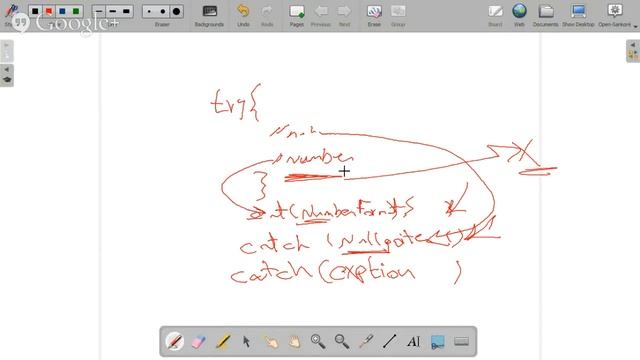640x360 pixels.
Task: Open the Open-Sankoré menu
Action: click(615, 15)
